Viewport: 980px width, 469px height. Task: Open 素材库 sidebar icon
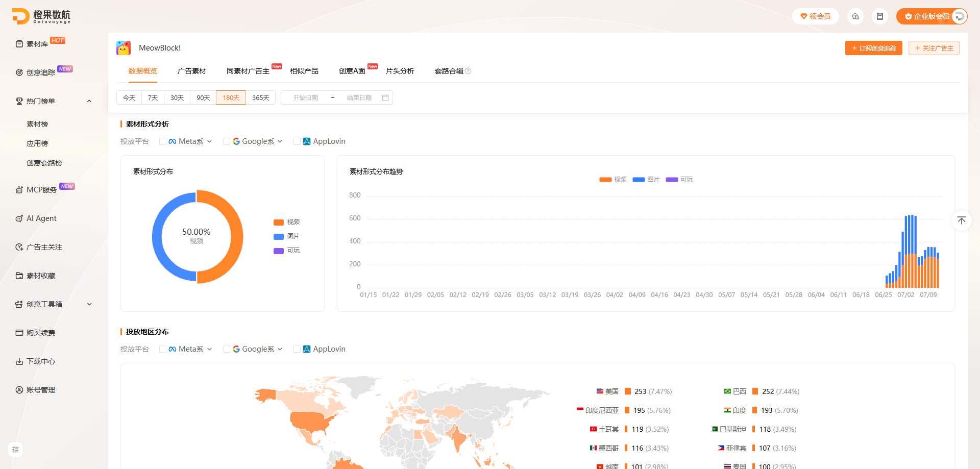19,44
